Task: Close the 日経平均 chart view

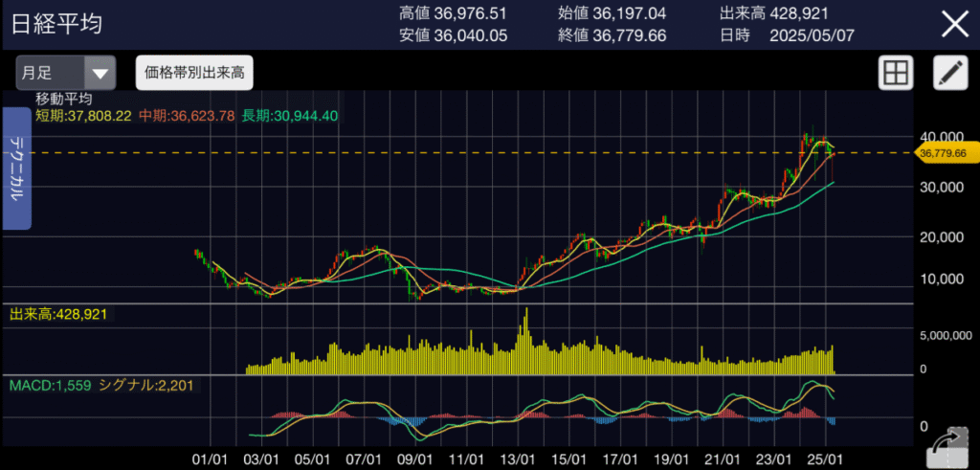Action: pyautogui.click(x=954, y=24)
